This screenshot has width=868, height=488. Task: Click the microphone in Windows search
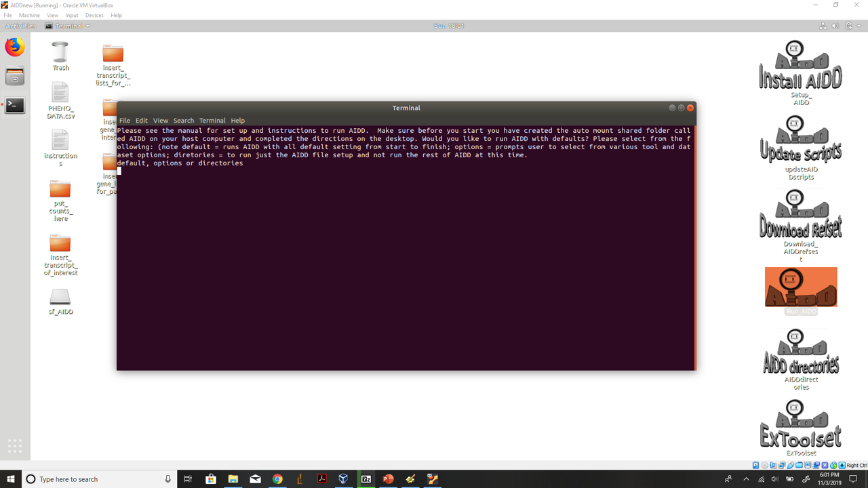click(167, 479)
